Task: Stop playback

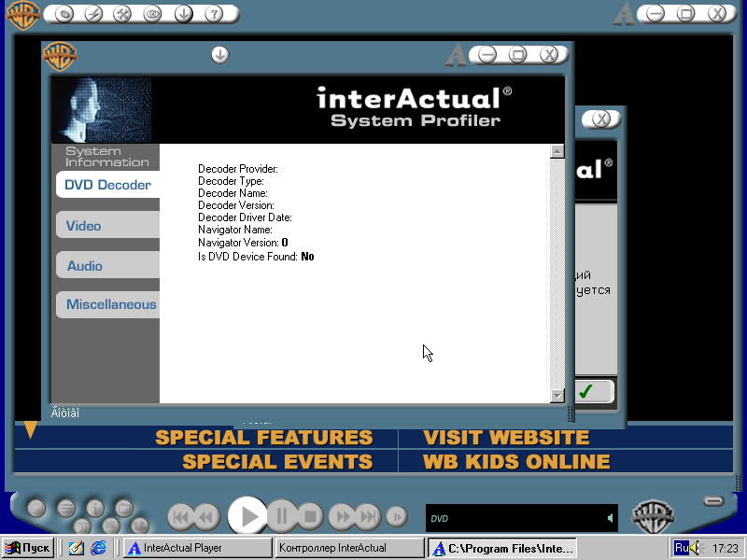Action: (x=310, y=516)
